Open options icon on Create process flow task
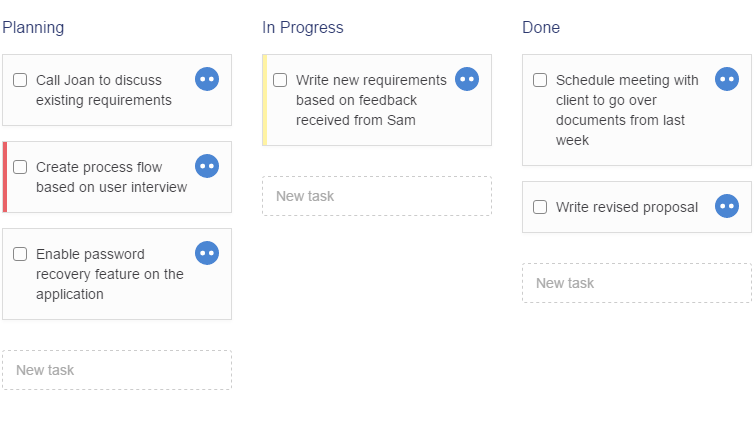 (x=207, y=166)
